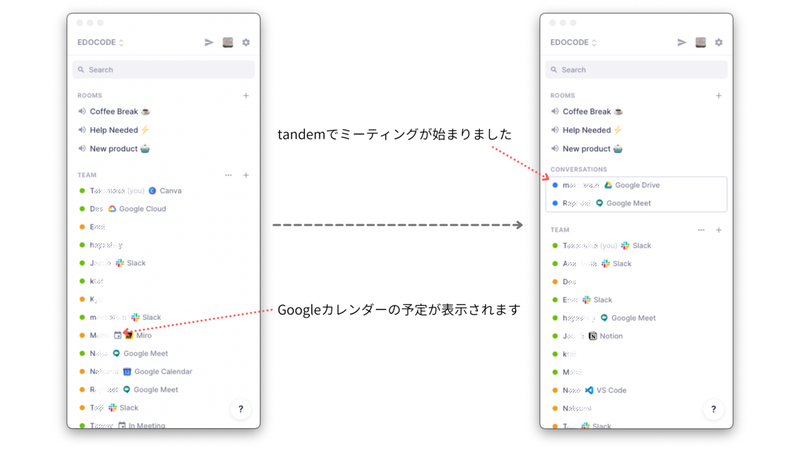The height and width of the screenshot is (450, 800).
Task: Open EDOCODE workspace switcher in right window
Action: (x=573, y=42)
